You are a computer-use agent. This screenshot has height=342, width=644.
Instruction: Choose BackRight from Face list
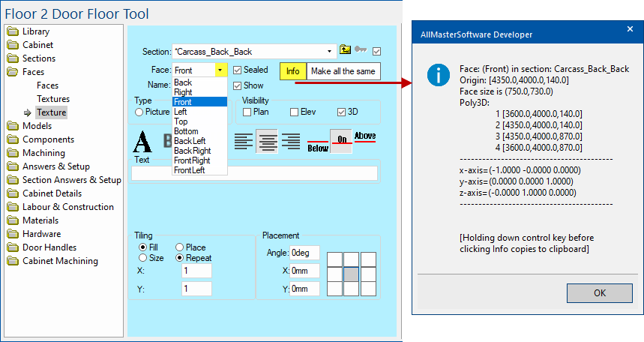click(199, 151)
